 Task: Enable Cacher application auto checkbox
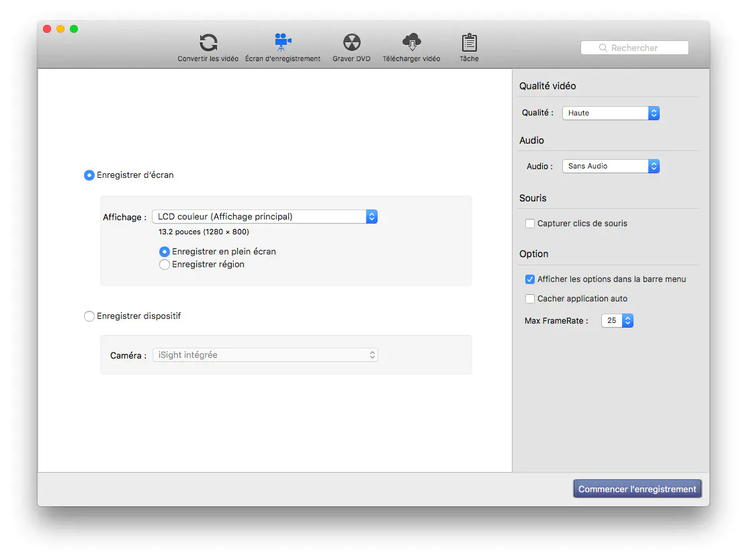530,299
